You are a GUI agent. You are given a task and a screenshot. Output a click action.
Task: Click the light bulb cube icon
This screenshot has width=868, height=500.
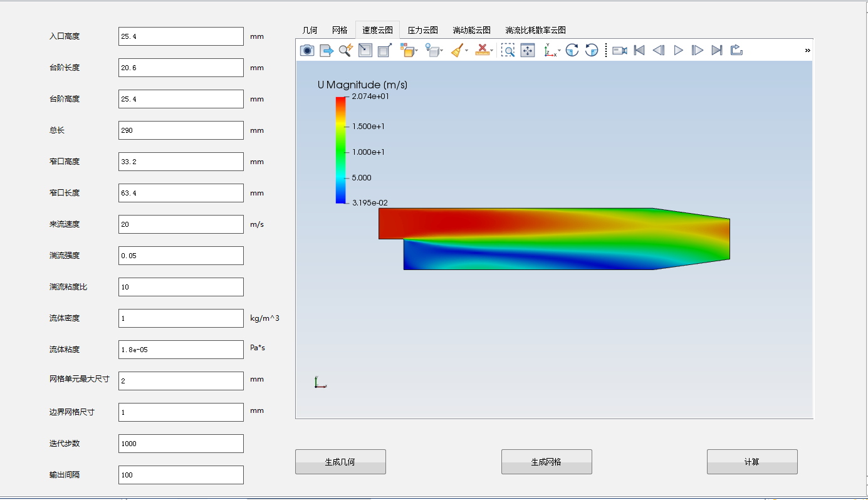coord(432,50)
